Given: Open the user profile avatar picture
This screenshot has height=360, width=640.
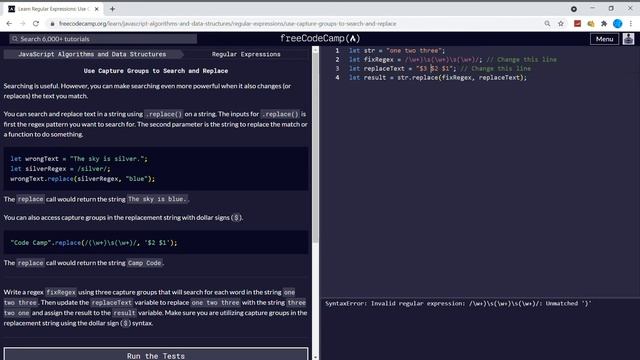Looking at the screenshot, I should 628,39.
